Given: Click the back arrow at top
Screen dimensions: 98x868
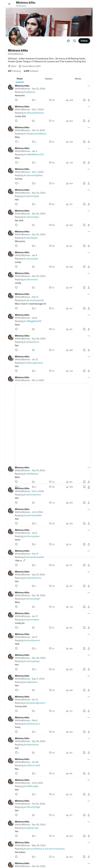Looking at the screenshot, I should click(x=9, y=4).
